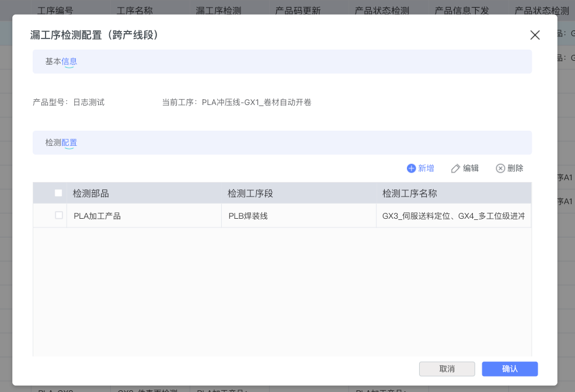Toggle the select-all checkbox in table header
Screen dimensions: 575x392
[x=58, y=193]
